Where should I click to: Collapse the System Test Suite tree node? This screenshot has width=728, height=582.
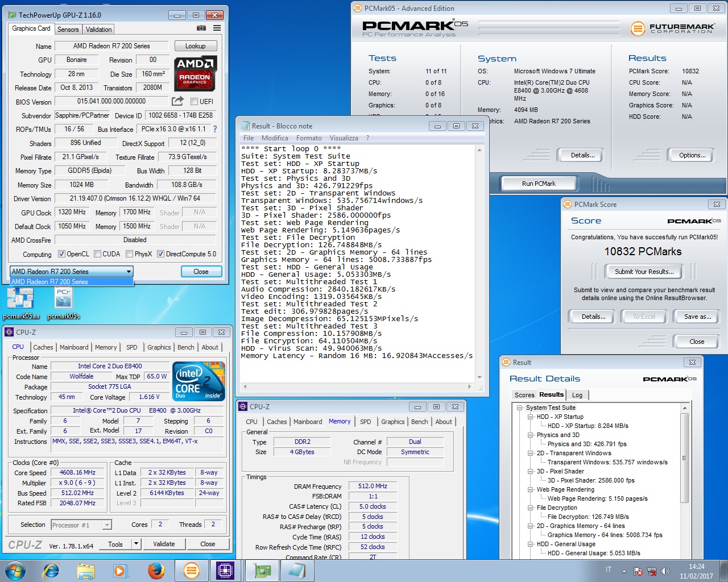coord(520,408)
